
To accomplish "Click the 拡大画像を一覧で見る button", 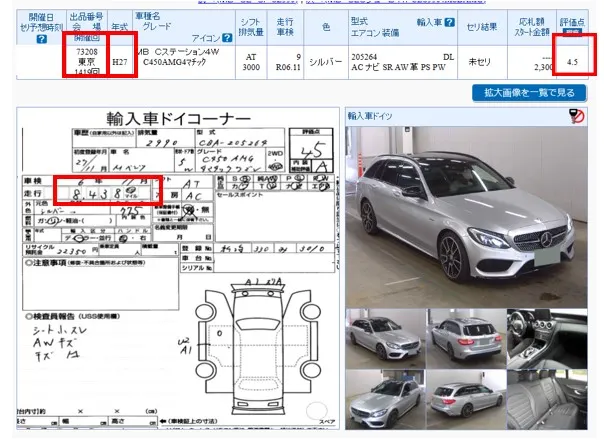I will 529,93.
